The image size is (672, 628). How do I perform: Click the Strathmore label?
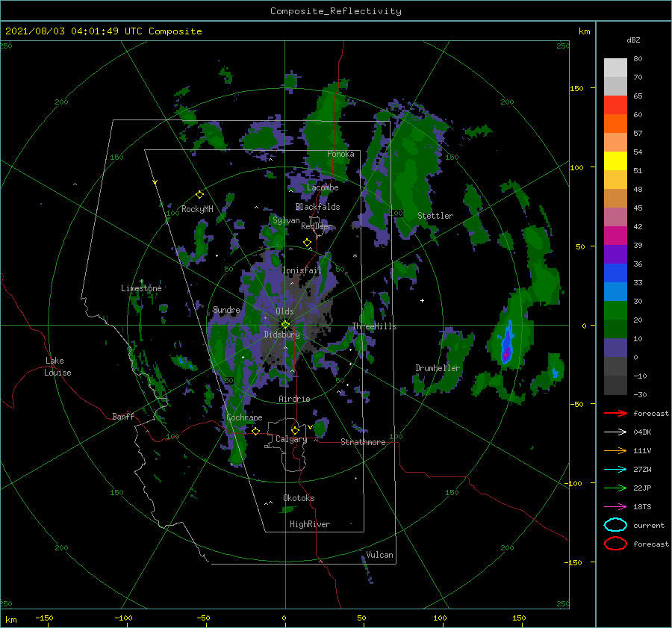coord(363,442)
